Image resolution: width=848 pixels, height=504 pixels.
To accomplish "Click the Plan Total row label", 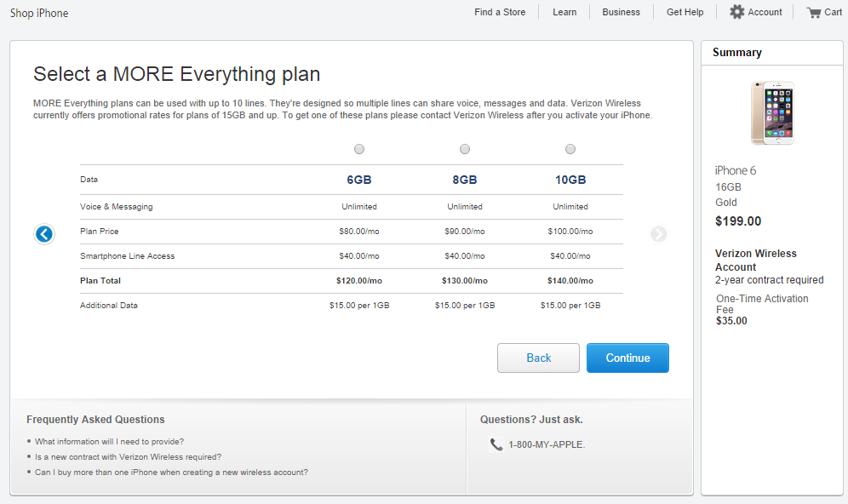I will click(x=100, y=281).
